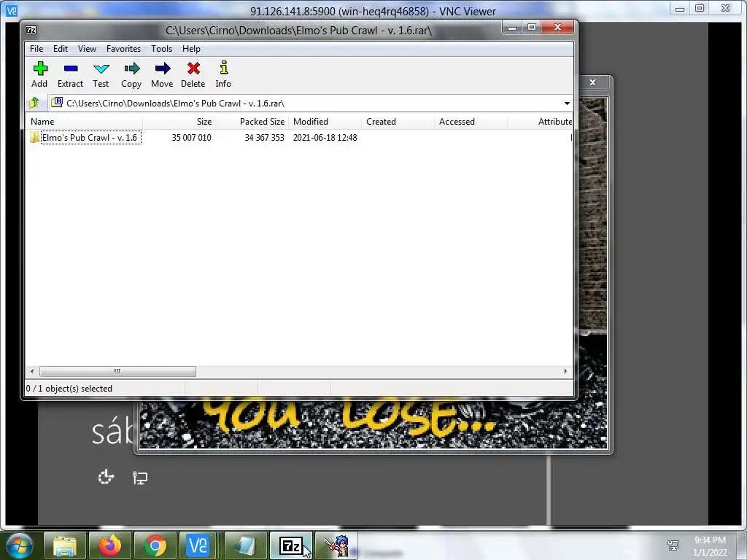This screenshot has height=560, width=747.
Task: Click the red Delete icon
Action: click(193, 69)
